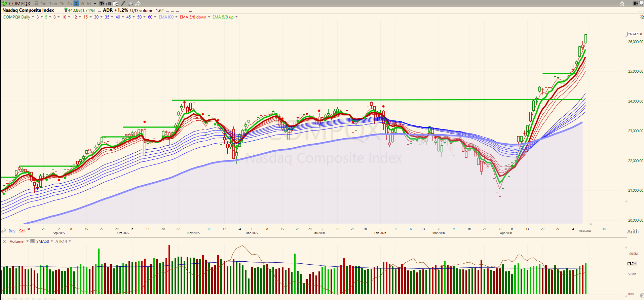Switch to Weekly (W) timeframe

point(82,3)
